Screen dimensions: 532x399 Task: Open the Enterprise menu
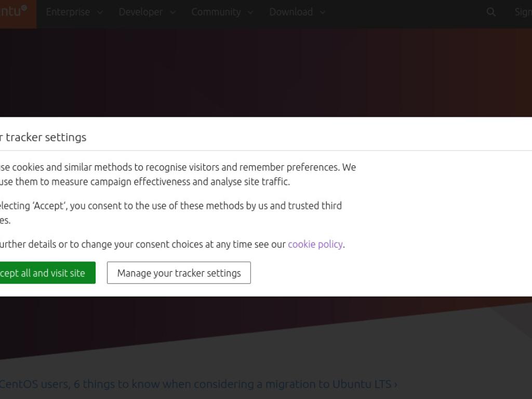[74, 12]
